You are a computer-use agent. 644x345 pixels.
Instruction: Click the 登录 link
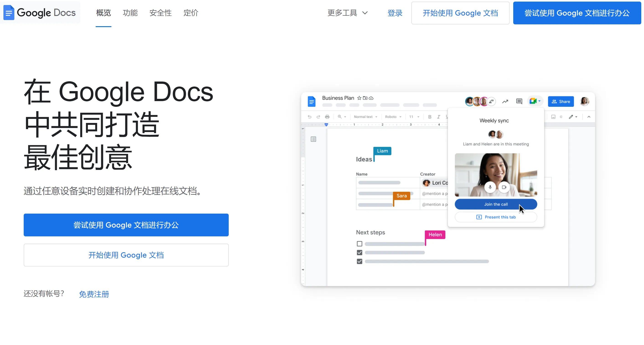point(395,13)
